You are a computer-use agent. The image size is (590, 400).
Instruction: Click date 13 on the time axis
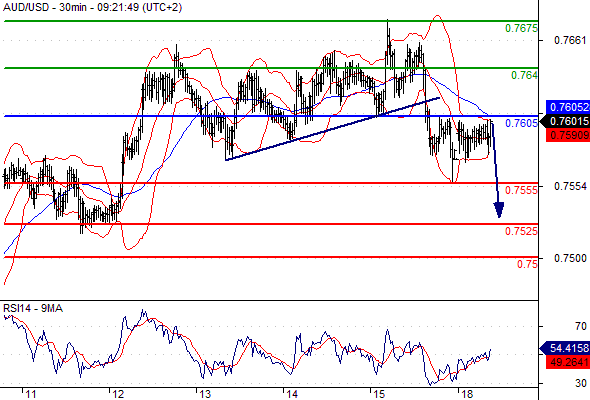click(x=205, y=394)
